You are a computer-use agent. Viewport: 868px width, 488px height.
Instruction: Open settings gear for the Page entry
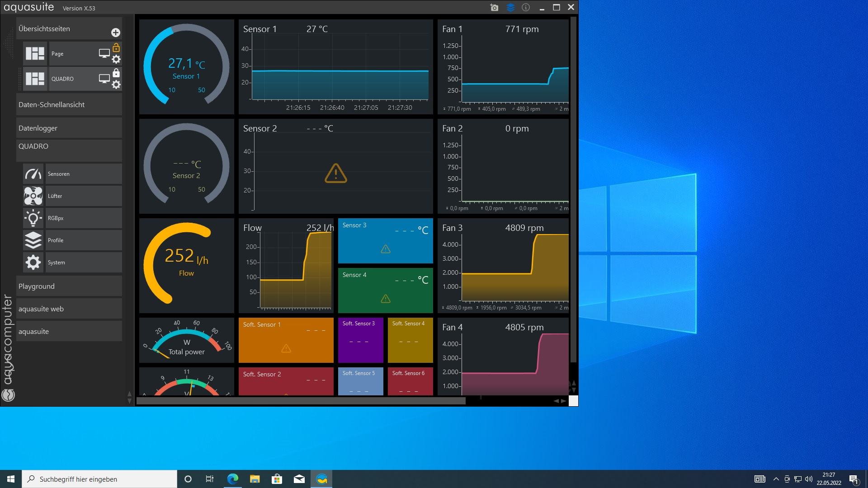coord(116,59)
